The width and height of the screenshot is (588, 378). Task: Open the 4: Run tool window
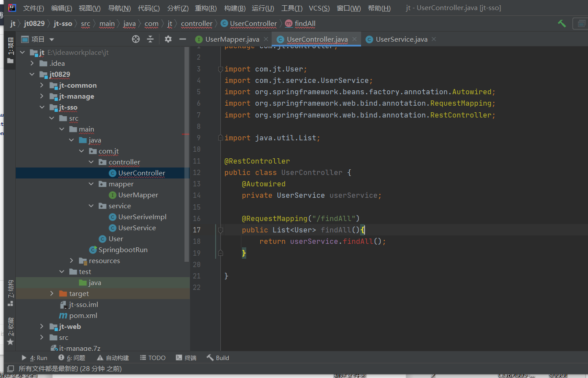(x=34, y=358)
